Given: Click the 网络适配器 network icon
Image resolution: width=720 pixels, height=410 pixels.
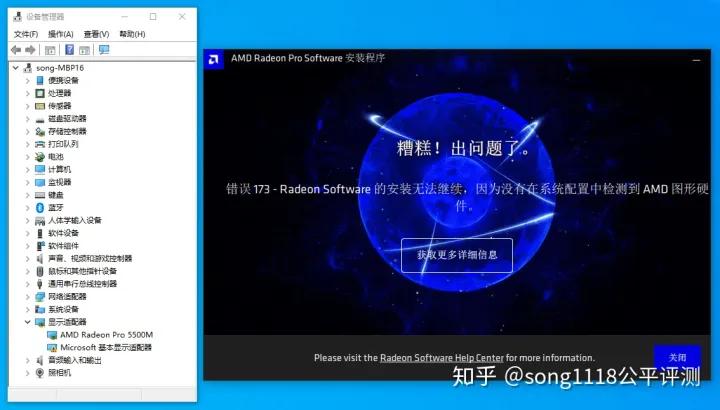Looking at the screenshot, I should (40, 297).
